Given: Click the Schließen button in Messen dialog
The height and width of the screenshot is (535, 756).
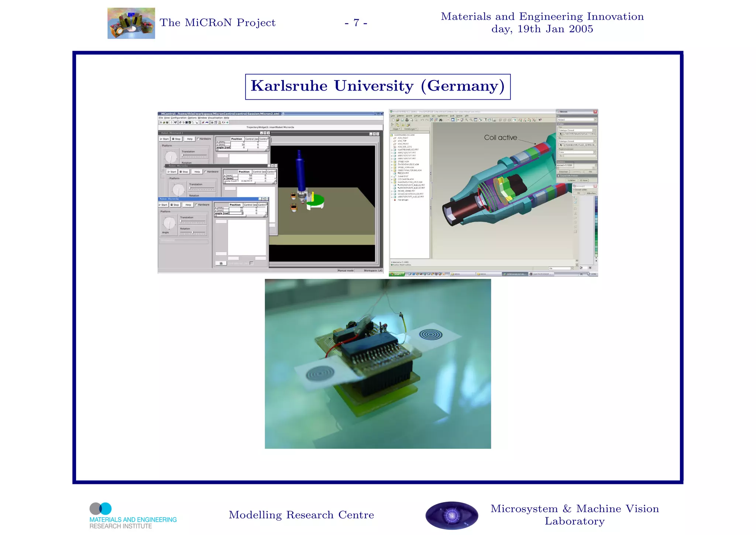Looking at the screenshot, I should tap(571, 180).
